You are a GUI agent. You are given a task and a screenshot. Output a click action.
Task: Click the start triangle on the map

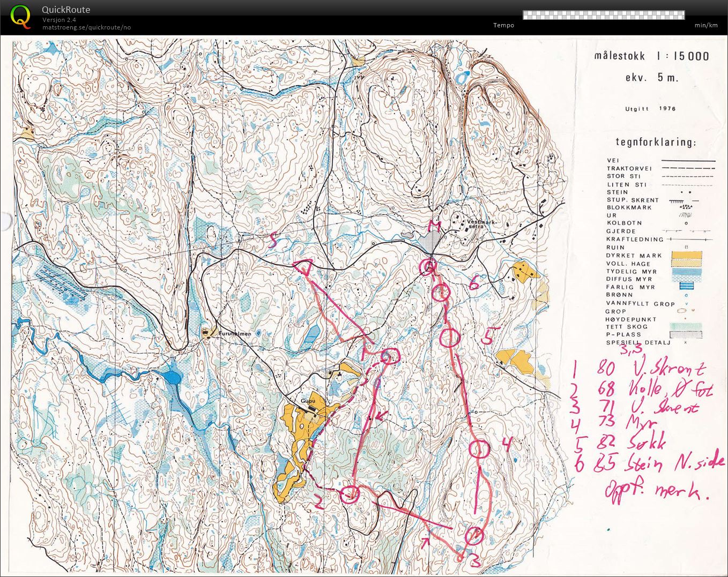[304, 267]
